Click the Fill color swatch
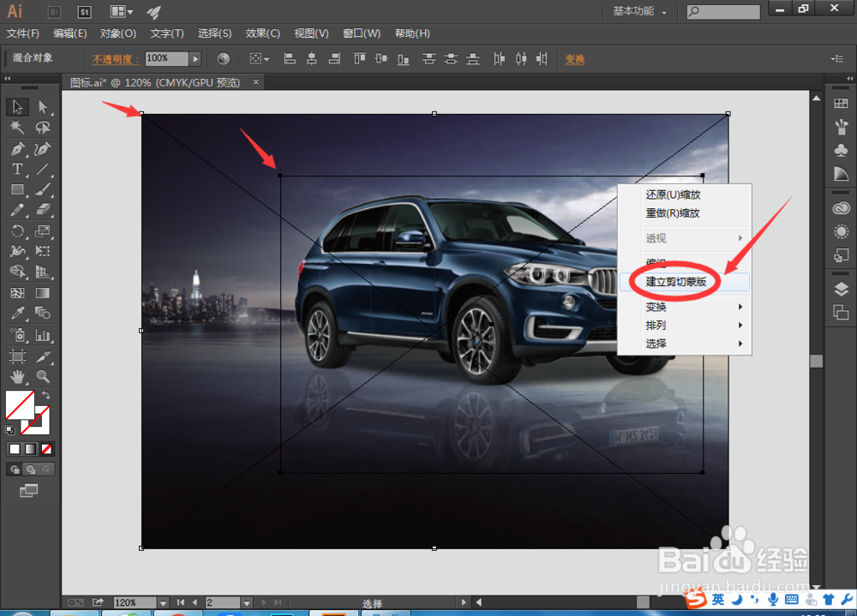857x616 pixels. click(x=19, y=405)
